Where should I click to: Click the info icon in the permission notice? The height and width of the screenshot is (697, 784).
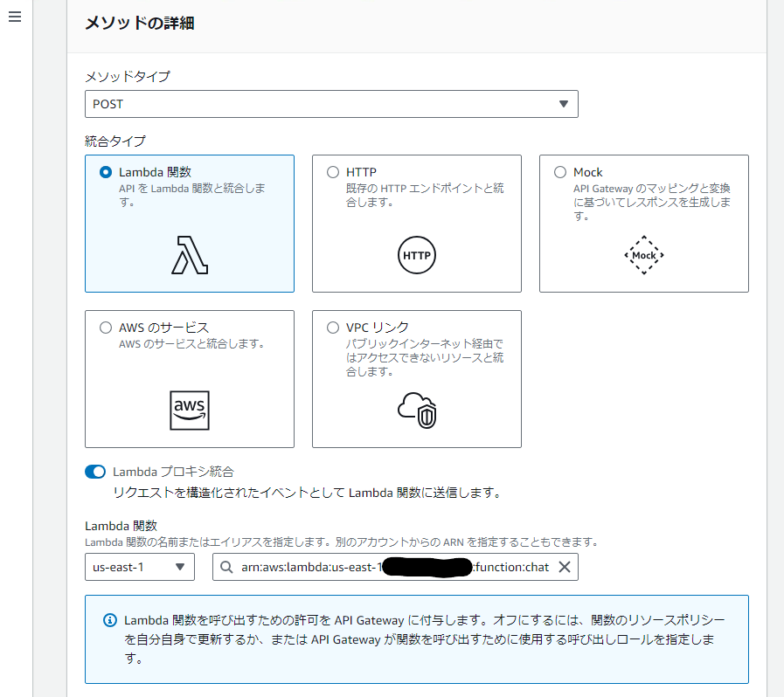(110, 620)
